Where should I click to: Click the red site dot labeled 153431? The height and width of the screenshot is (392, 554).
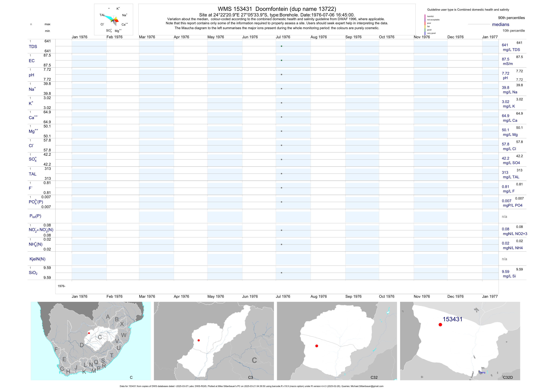pyautogui.click(x=440, y=325)
